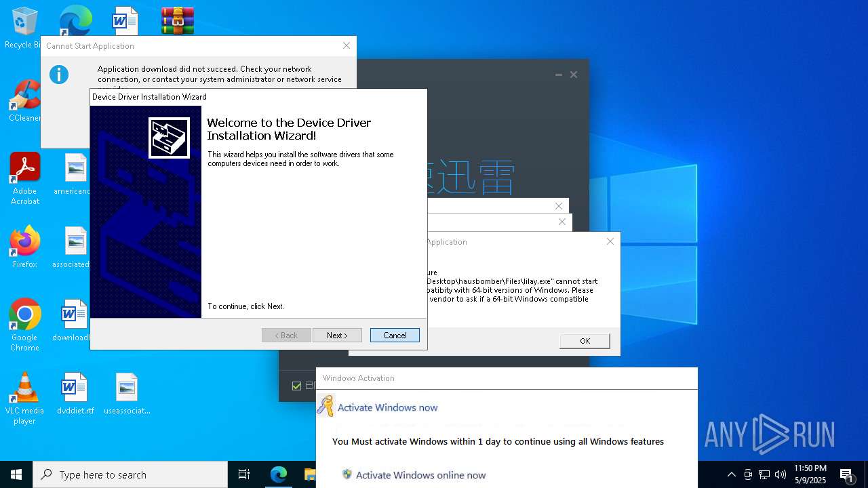Click Activate Windows online now link

pyautogui.click(x=420, y=475)
